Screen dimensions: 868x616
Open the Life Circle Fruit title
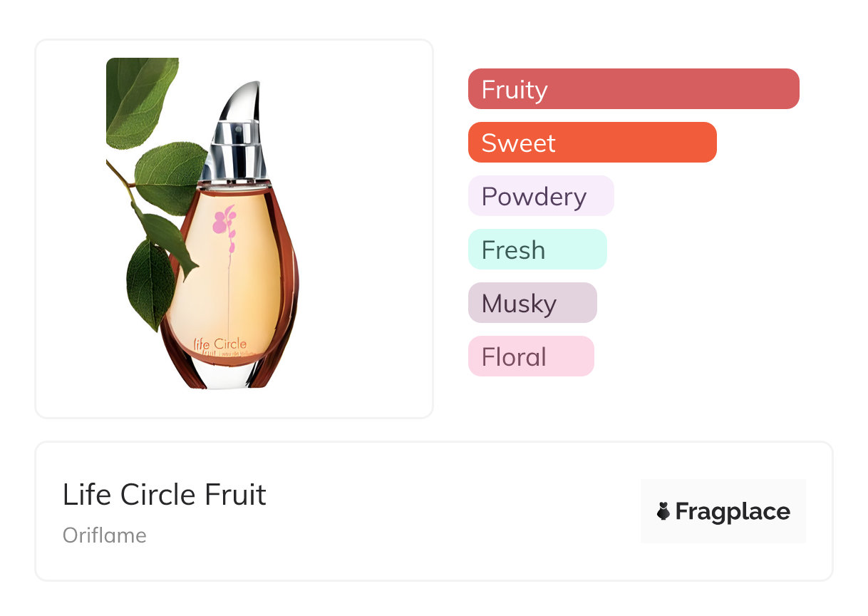165,495
